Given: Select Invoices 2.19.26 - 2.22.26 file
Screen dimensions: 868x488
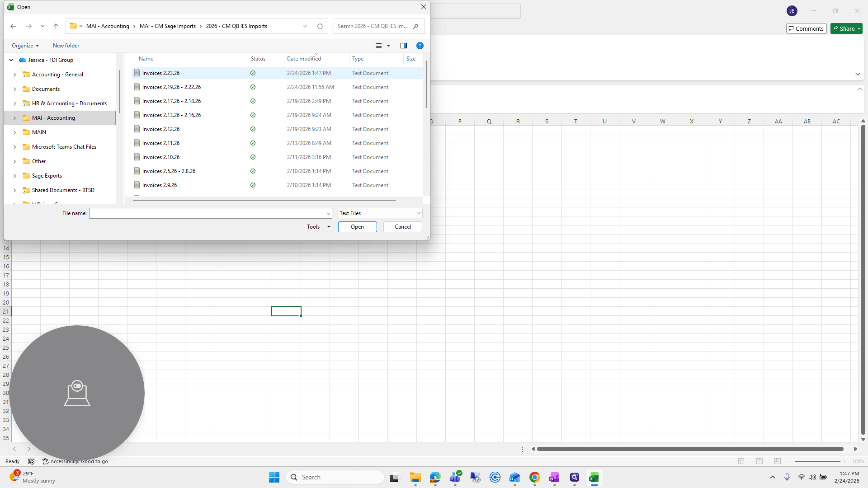Looking at the screenshot, I should click(277, 87).
